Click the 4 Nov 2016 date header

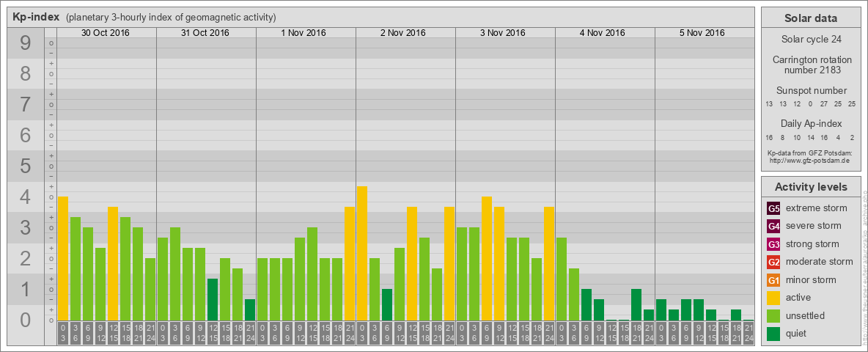(x=603, y=33)
